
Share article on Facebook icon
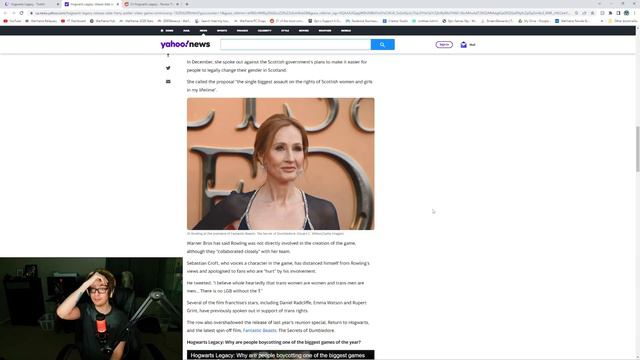pyautogui.click(x=168, y=55)
